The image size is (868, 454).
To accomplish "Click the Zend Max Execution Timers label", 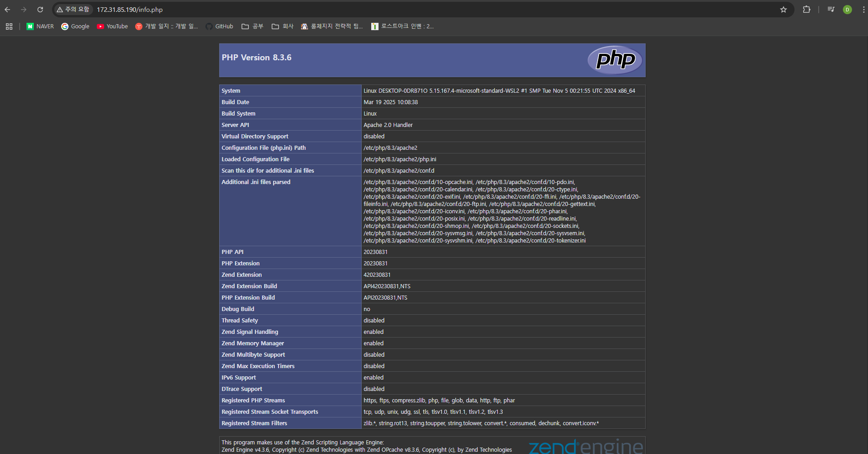I will tap(258, 366).
